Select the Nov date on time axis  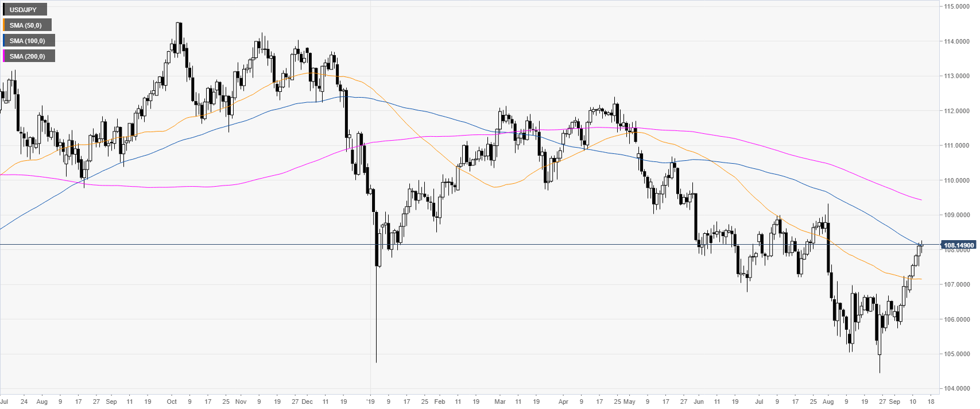tap(241, 402)
